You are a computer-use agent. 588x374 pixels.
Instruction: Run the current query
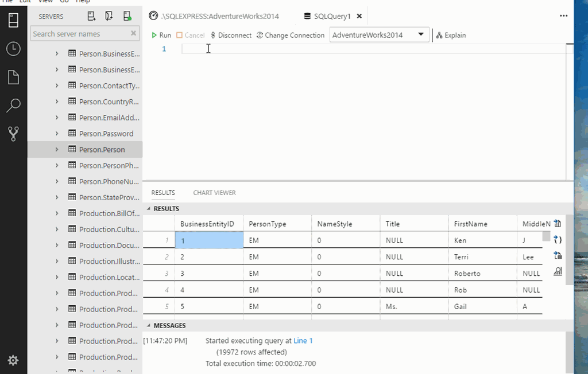(x=161, y=35)
